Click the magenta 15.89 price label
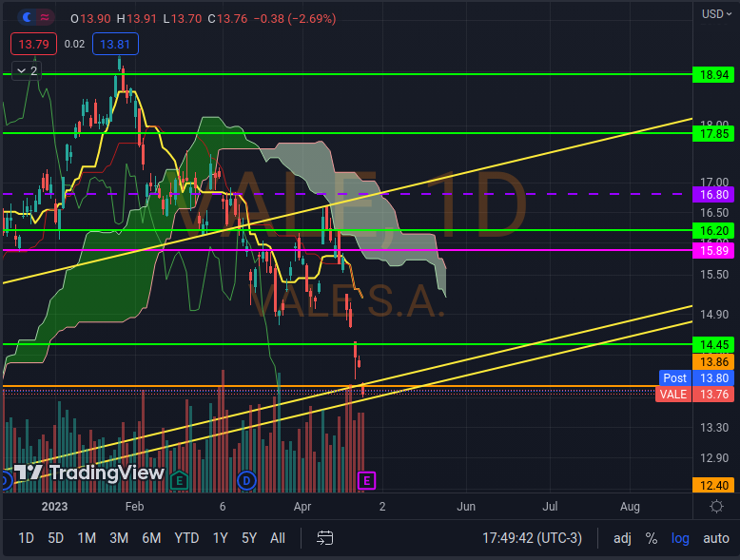 [713, 250]
